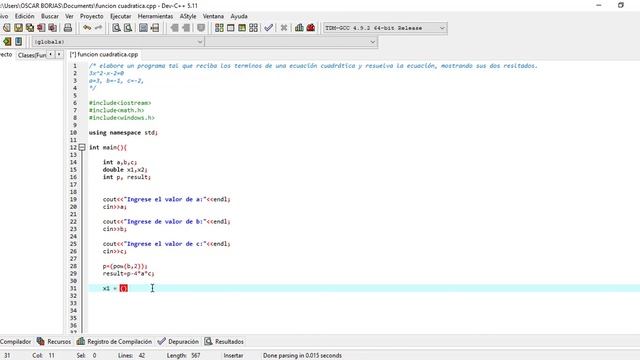
Task: Collapse the main() fold at line 12
Action: (82, 147)
